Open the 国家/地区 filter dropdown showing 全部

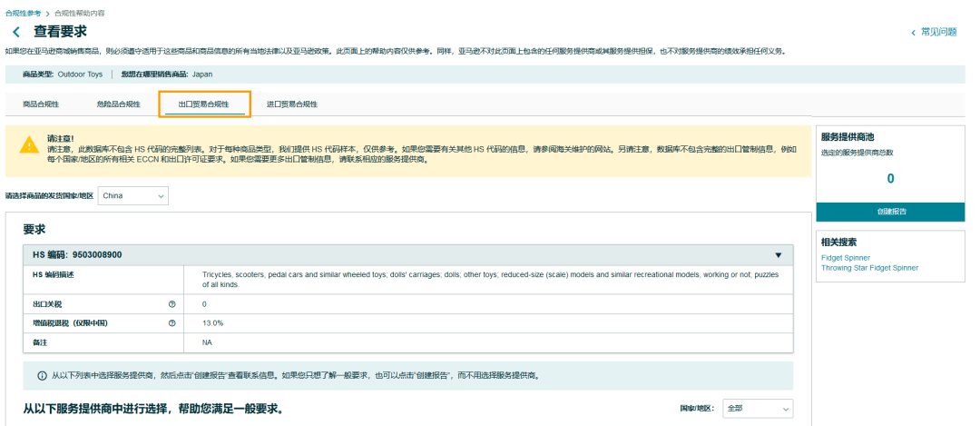coord(758,409)
